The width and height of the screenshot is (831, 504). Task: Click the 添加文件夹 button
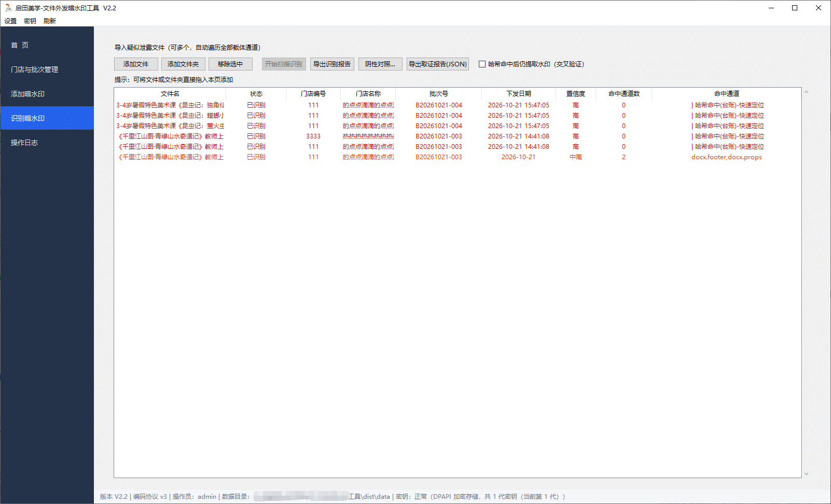(183, 64)
